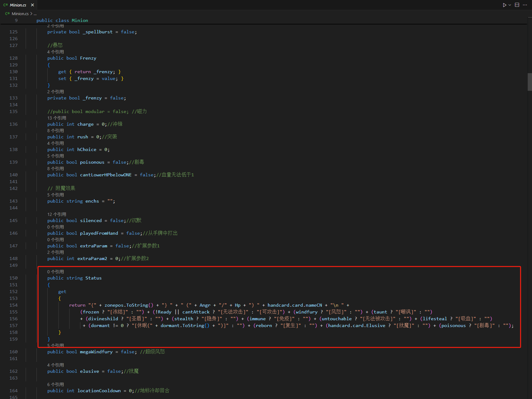Show references CodeLens above public bool Frenzy
This screenshot has width=532, height=399.
tap(56, 52)
